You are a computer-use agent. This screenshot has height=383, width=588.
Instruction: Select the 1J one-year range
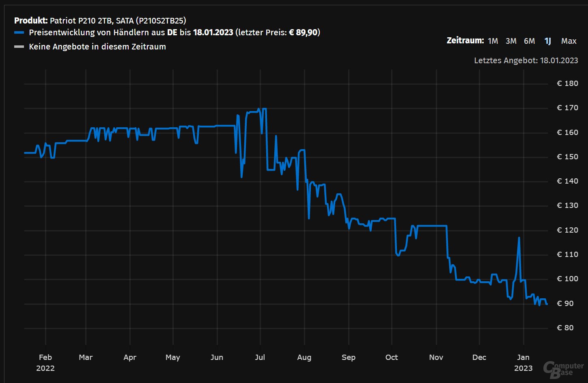coord(547,41)
